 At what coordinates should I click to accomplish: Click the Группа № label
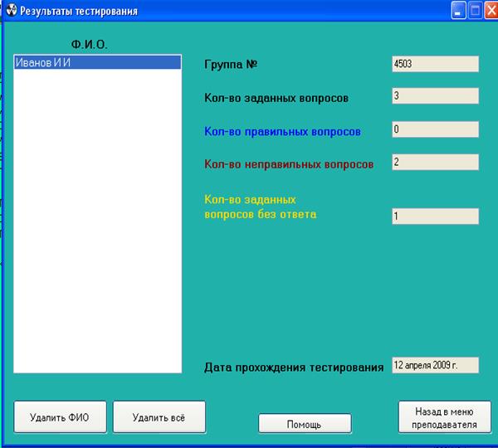coord(231,65)
